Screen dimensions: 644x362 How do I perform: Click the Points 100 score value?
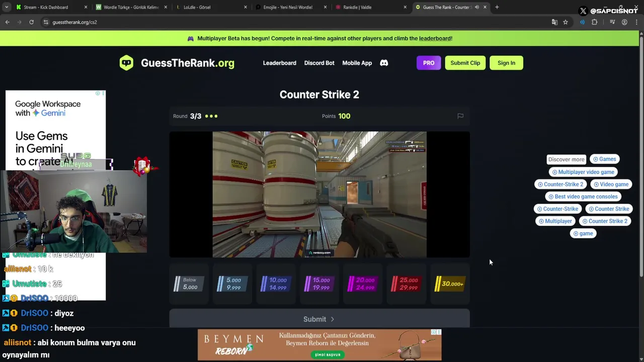coord(344,116)
